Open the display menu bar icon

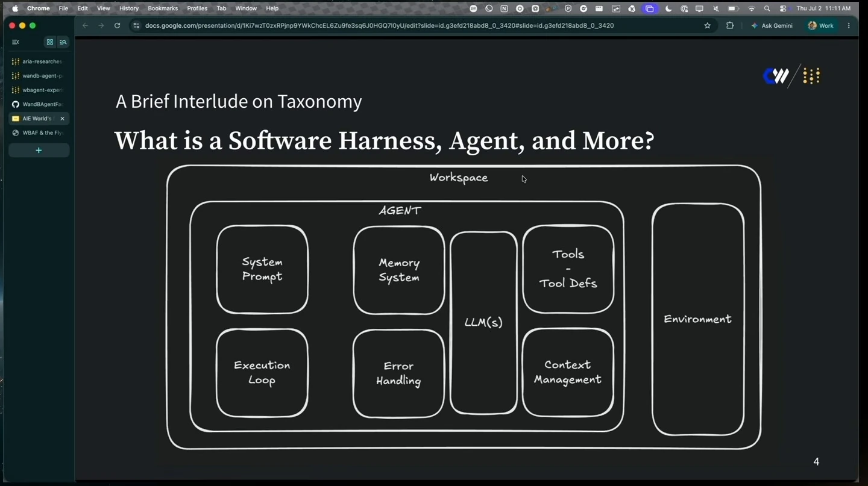pyautogui.click(x=699, y=8)
